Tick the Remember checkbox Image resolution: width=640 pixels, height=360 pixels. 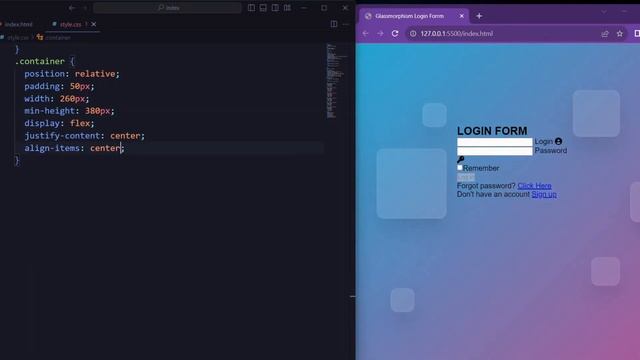[460, 168]
